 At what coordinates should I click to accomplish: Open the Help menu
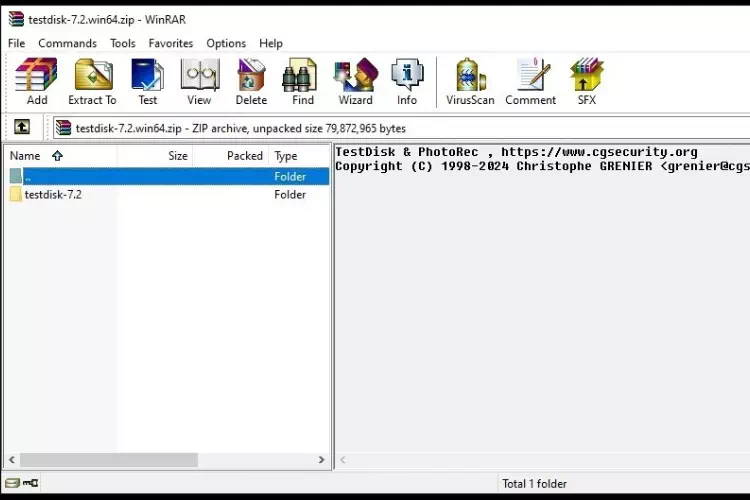point(271,43)
